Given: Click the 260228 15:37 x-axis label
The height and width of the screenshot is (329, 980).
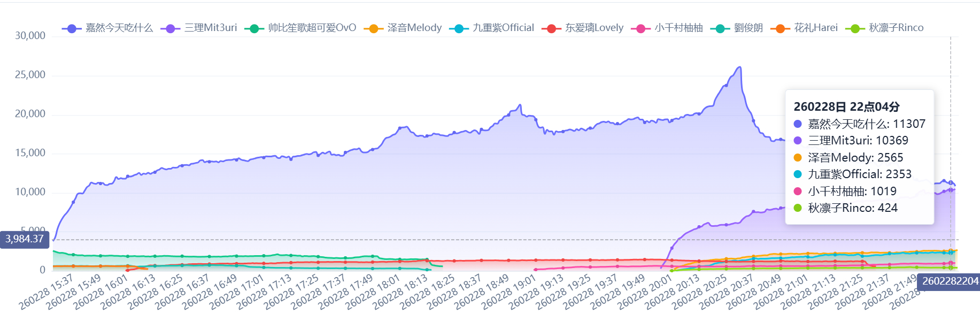Looking at the screenshot, I should (47, 292).
